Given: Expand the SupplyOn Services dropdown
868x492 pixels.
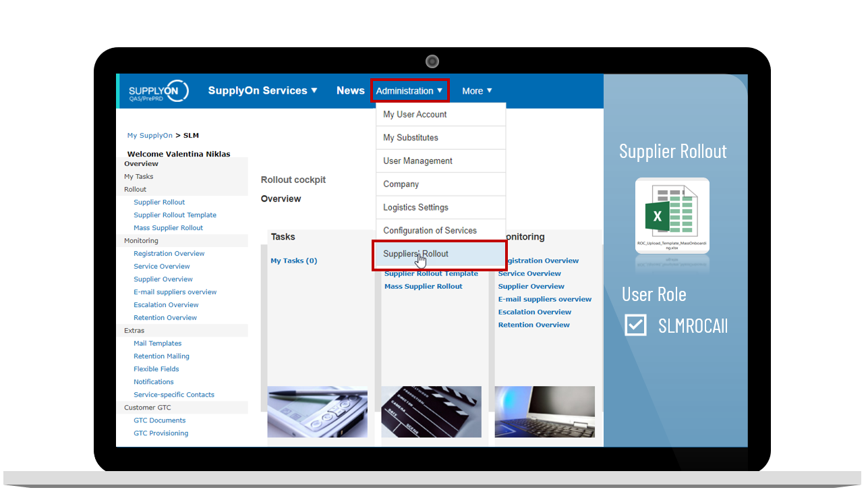Looking at the screenshot, I should [x=262, y=90].
